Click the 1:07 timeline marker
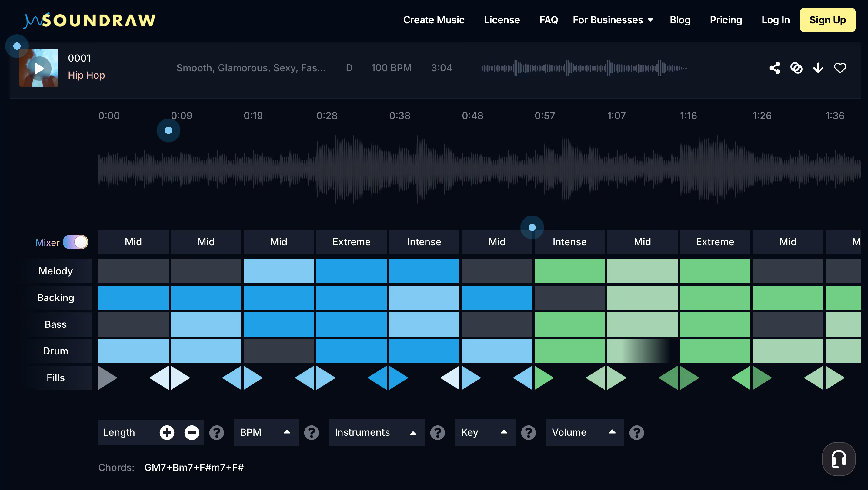868x490 pixels. click(616, 116)
